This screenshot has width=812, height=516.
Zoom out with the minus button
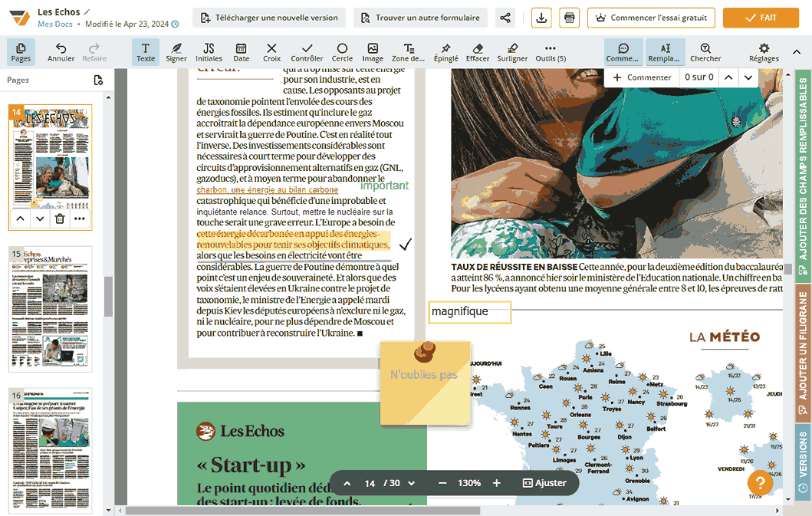(x=442, y=483)
